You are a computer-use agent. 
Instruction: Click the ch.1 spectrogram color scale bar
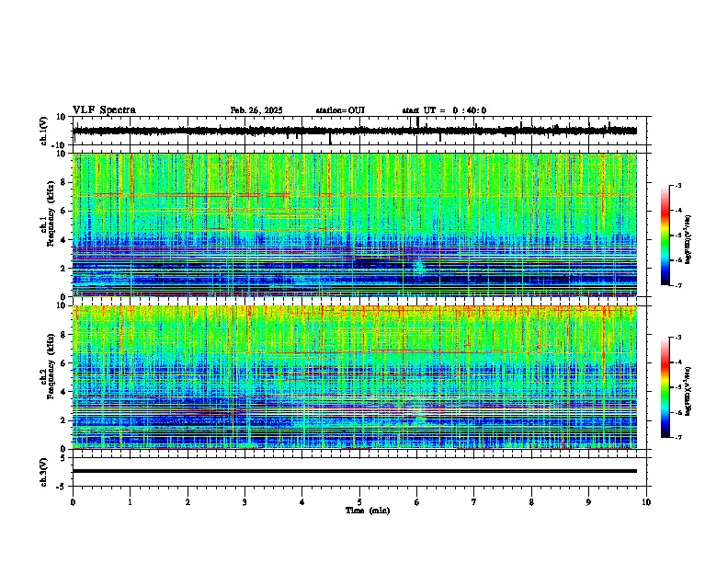tap(665, 236)
